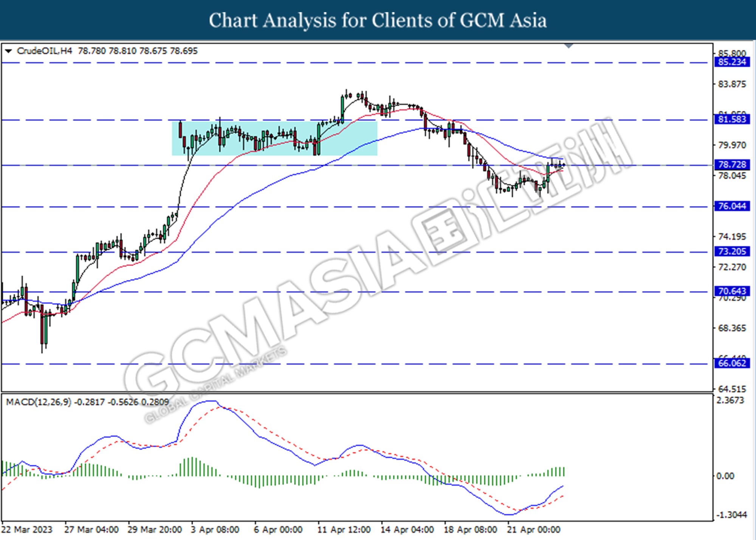This screenshot has height=540, width=756.
Task: Click the 83.875 price axis value
Action: [732, 84]
